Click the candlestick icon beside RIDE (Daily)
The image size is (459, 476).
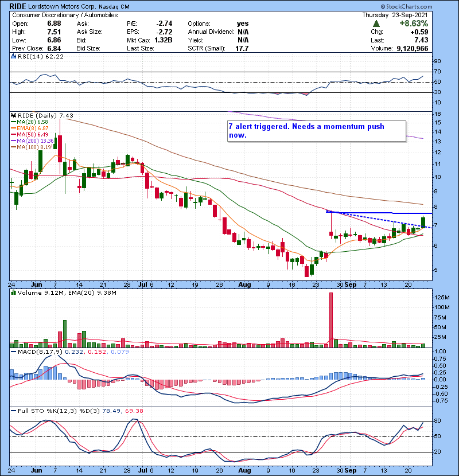[14, 115]
